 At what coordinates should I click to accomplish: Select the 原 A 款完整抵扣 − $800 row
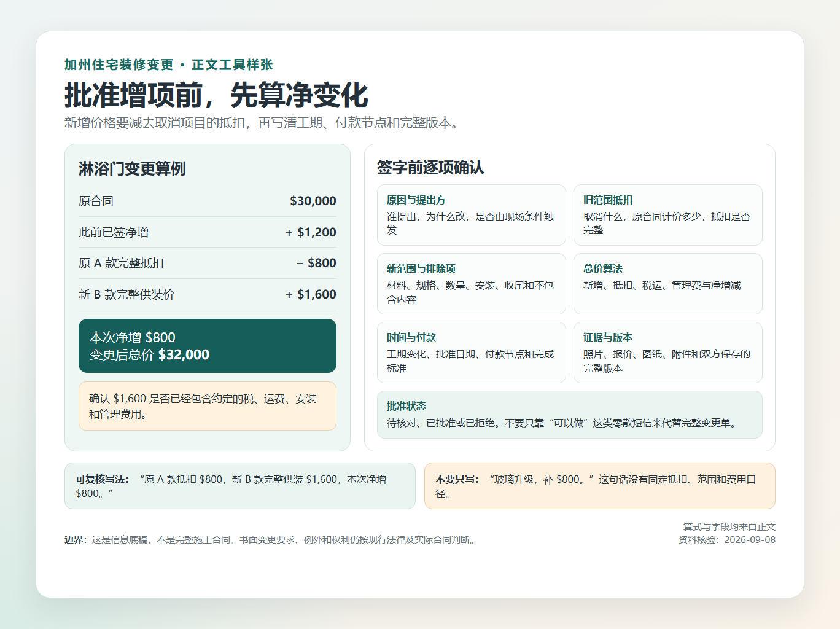pos(208,263)
